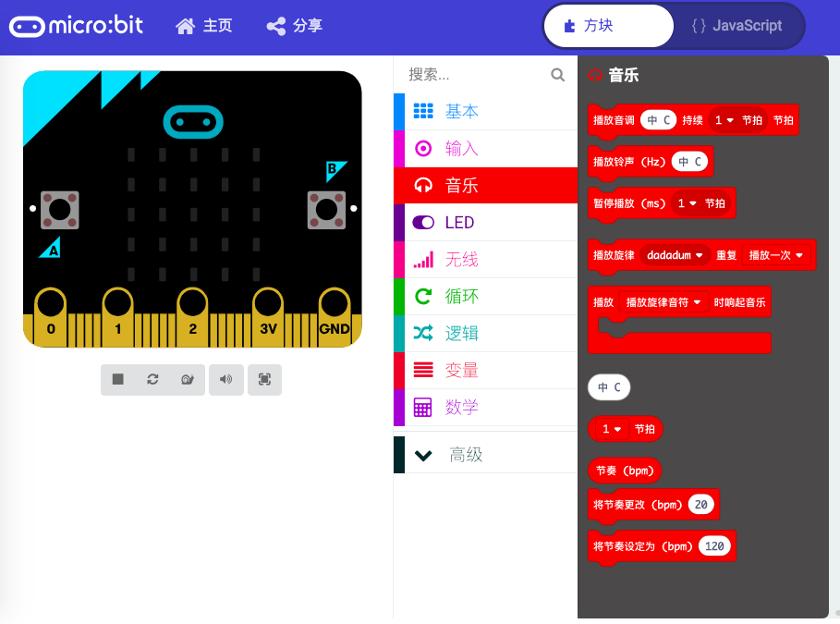Image resolution: width=840 pixels, height=624 pixels.
Task: Click the 音乐 flyout header headphone icon
Action: coord(595,76)
